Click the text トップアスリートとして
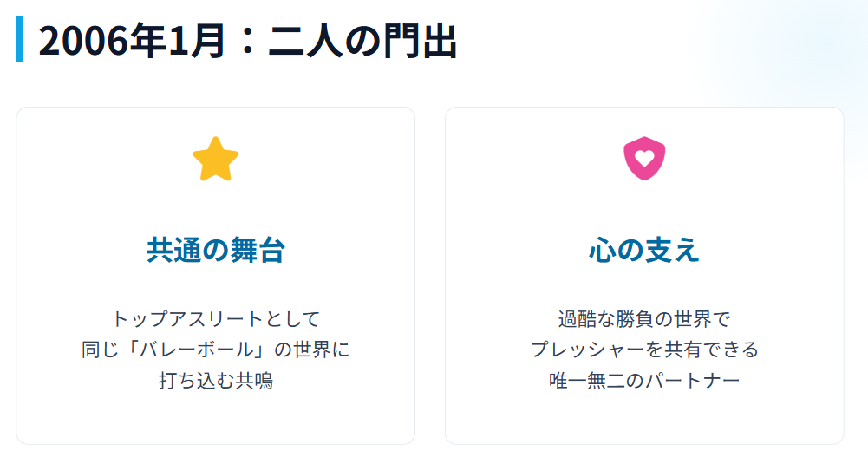This screenshot has width=868, height=464. tap(215, 318)
